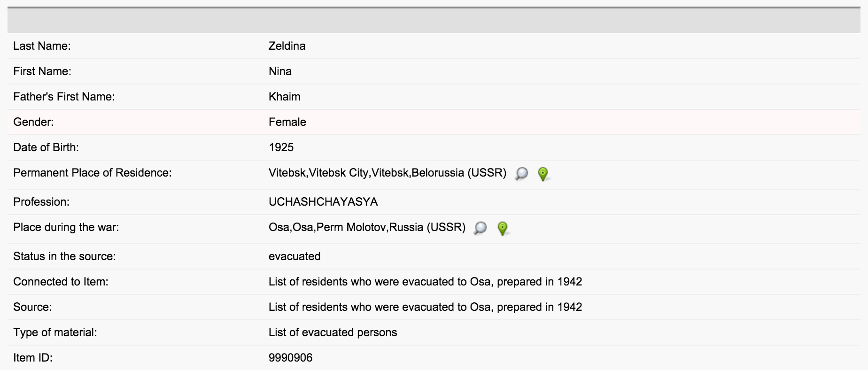Click the List of evacuated persons value

pyautogui.click(x=333, y=332)
